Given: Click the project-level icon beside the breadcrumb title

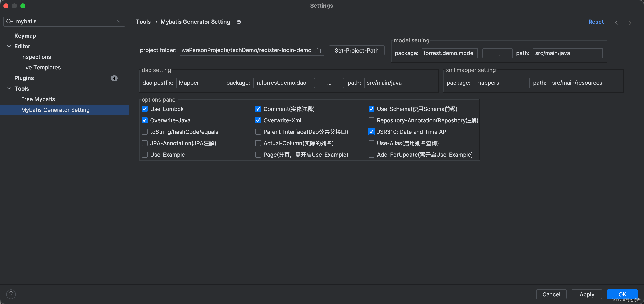Looking at the screenshot, I should click(x=239, y=22).
